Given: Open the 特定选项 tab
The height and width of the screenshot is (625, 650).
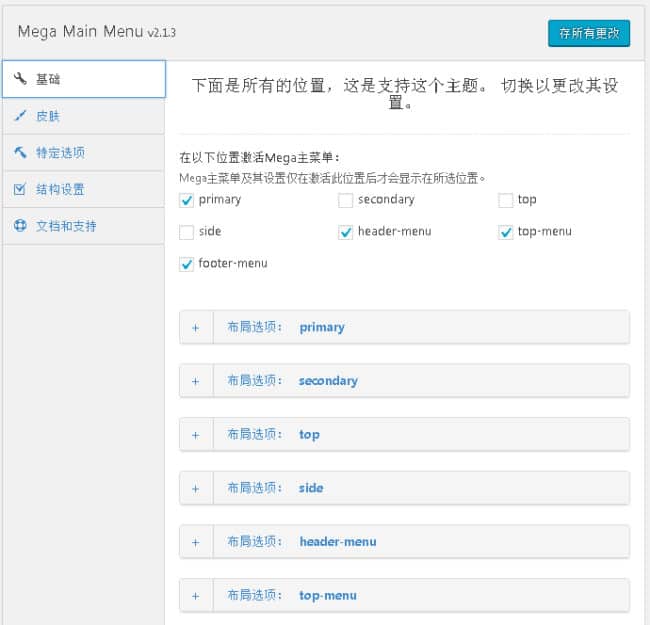Looking at the screenshot, I should (84, 153).
